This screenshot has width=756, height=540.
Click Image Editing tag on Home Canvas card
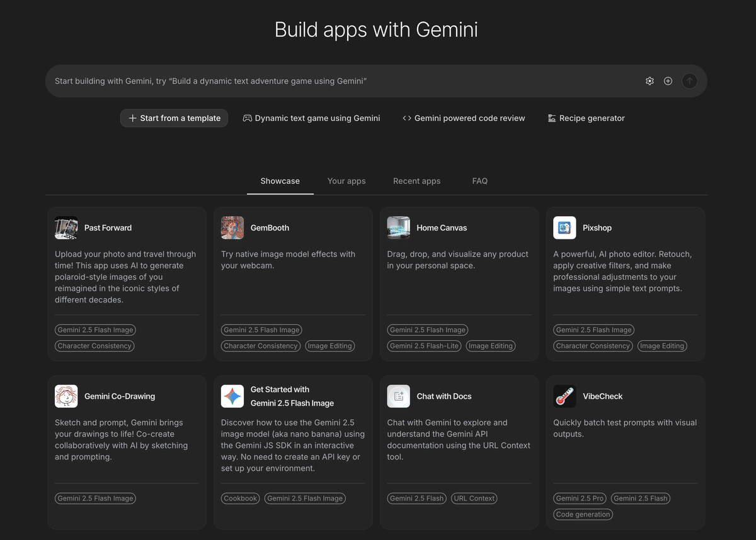[491, 346]
